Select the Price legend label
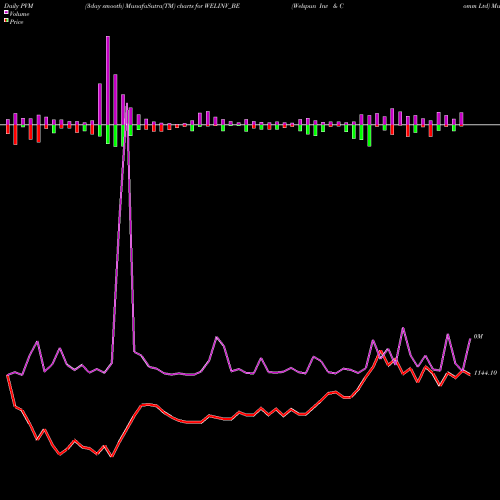This screenshot has width=500, height=500. (16, 22)
